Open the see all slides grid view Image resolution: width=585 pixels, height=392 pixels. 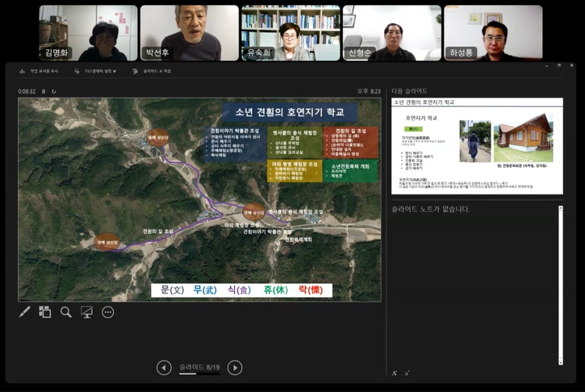tap(45, 312)
